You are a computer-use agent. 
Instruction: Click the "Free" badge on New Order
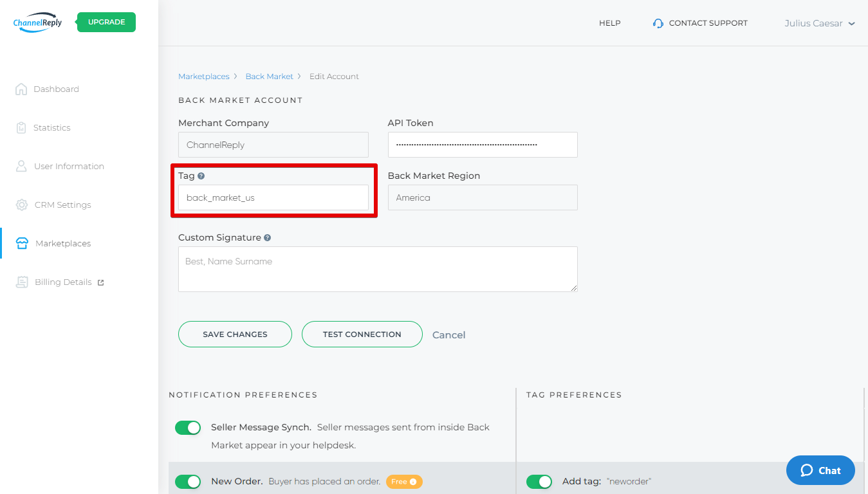click(x=404, y=481)
